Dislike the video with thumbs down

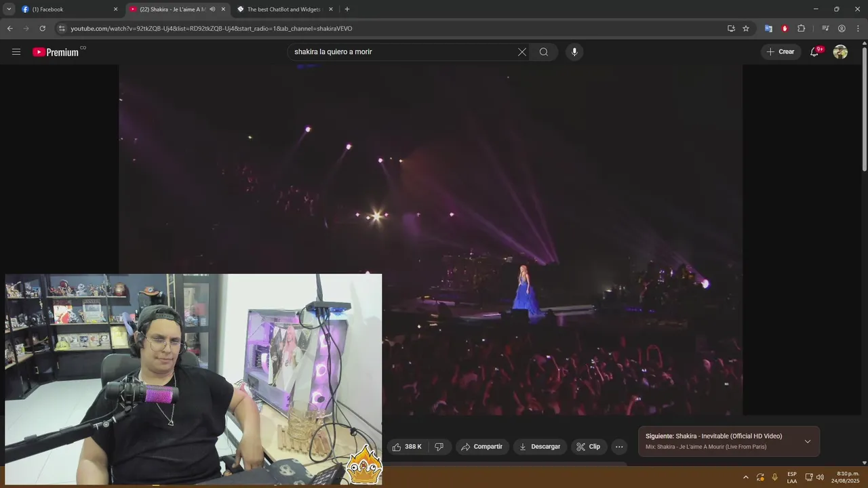[439, 447]
